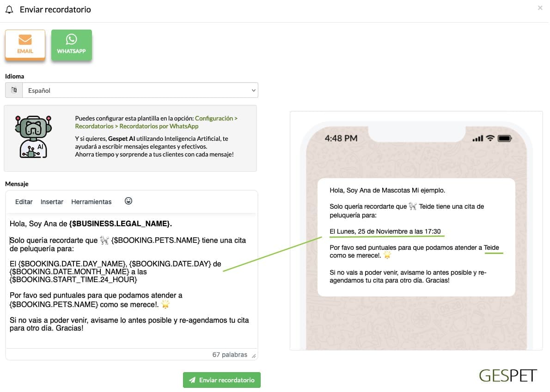Click the 4:48 PM time in phone preview
The image size is (550, 392).
click(x=341, y=139)
